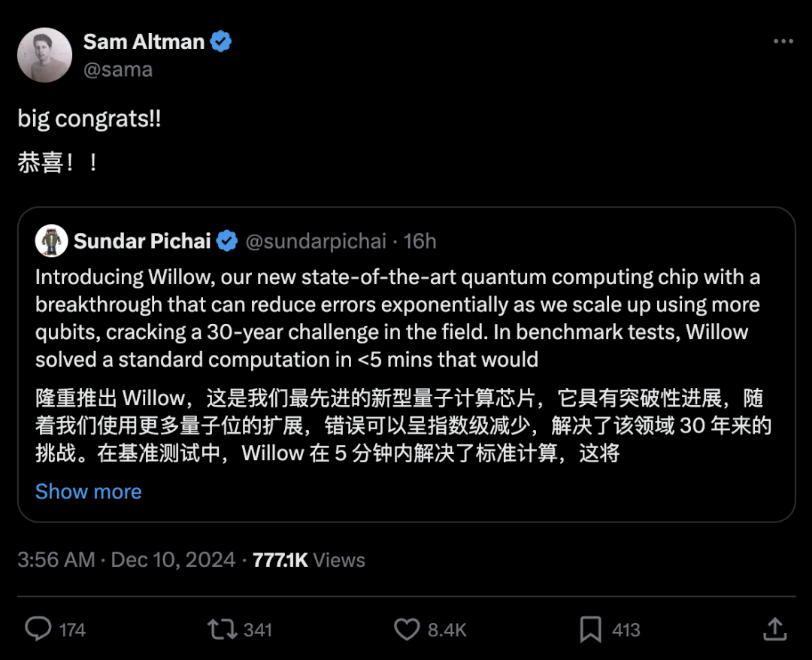Click the Sam Altman display name
Screen dimensions: 812x660
tap(143, 41)
